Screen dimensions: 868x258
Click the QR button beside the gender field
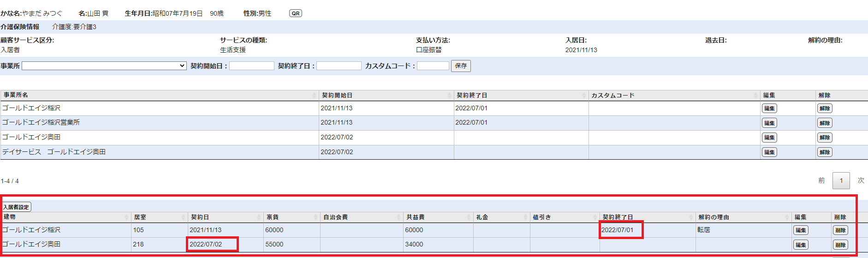[x=295, y=13]
